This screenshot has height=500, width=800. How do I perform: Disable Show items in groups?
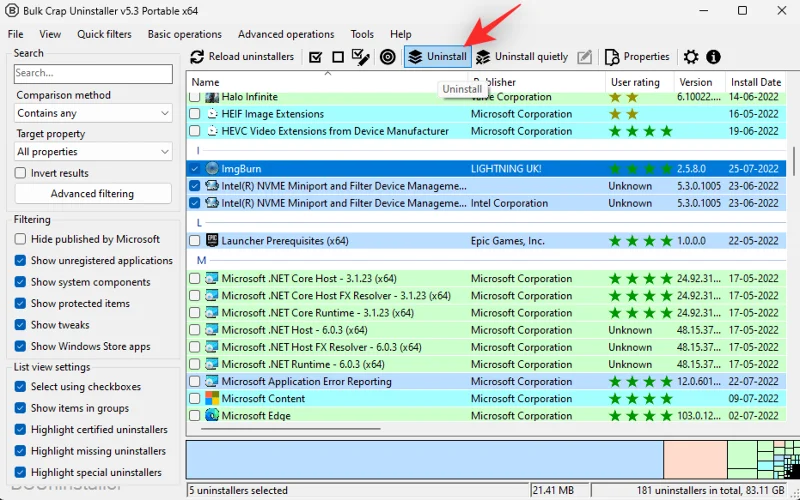(x=20, y=408)
